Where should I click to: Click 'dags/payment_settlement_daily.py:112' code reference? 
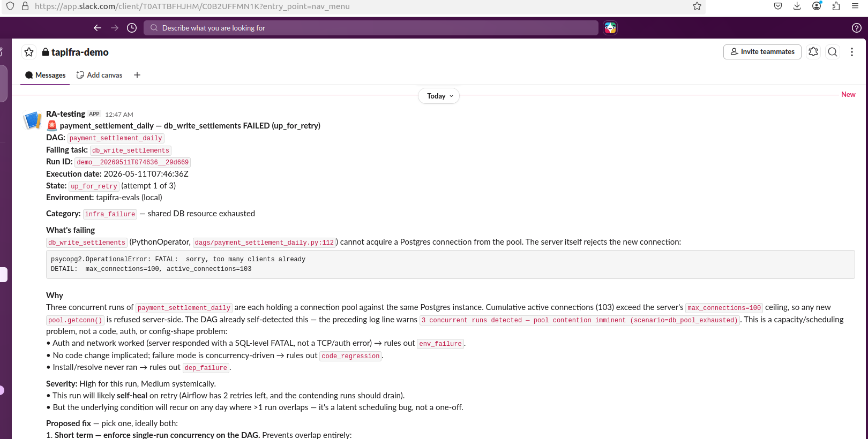click(x=265, y=243)
